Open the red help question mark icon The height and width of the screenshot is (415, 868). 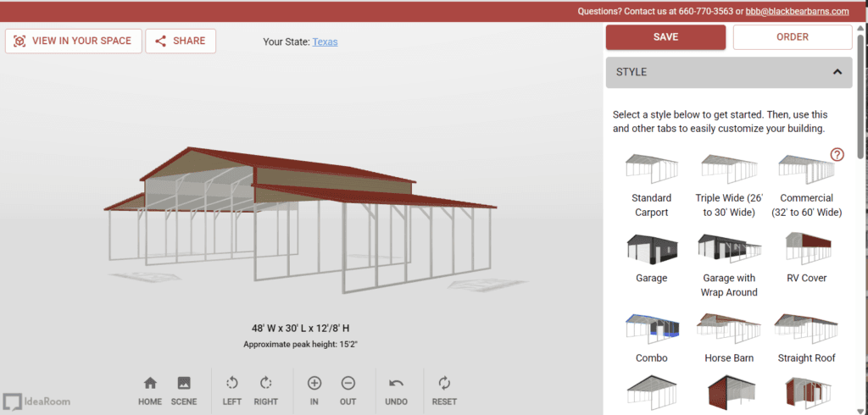[x=837, y=154]
